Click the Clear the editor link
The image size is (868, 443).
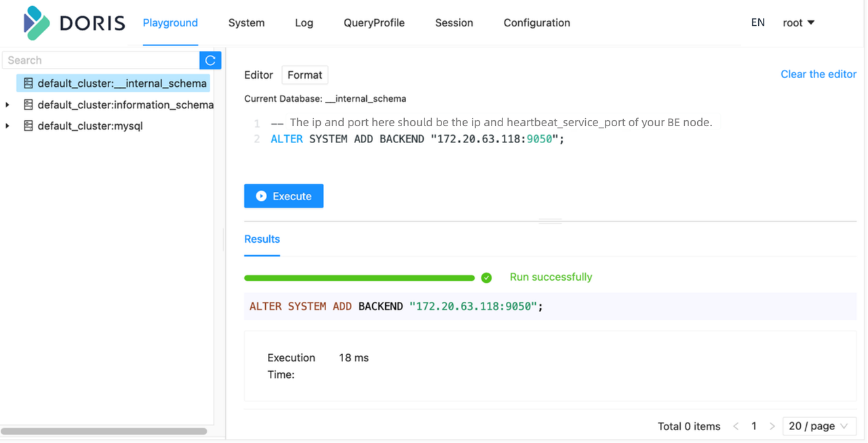tap(818, 74)
